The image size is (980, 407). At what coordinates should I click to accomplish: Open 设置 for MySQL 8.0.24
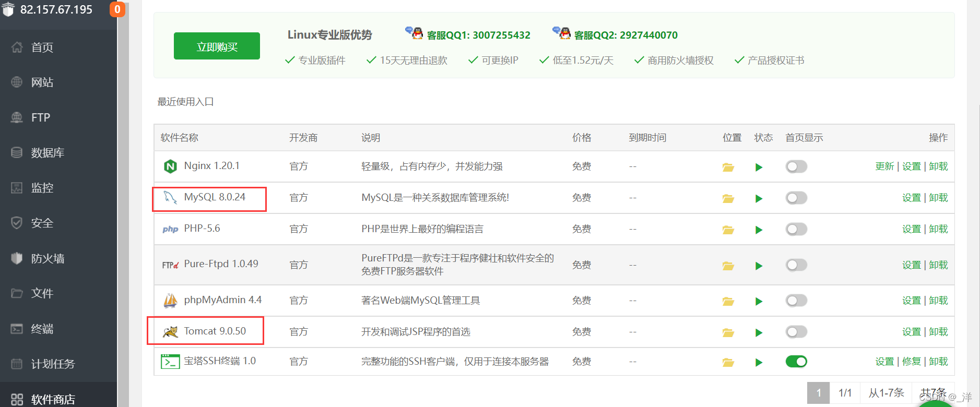tap(912, 198)
